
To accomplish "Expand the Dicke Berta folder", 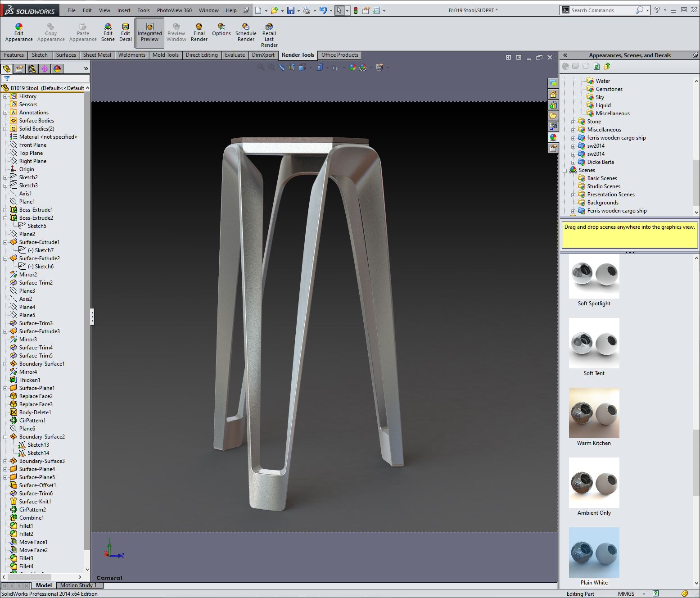I will (x=574, y=162).
